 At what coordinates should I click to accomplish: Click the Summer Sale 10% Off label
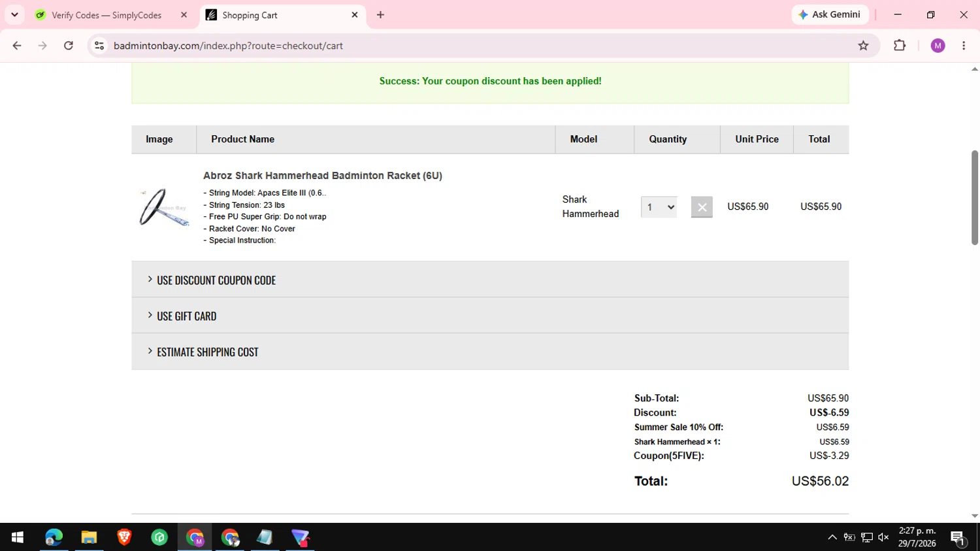(x=679, y=427)
